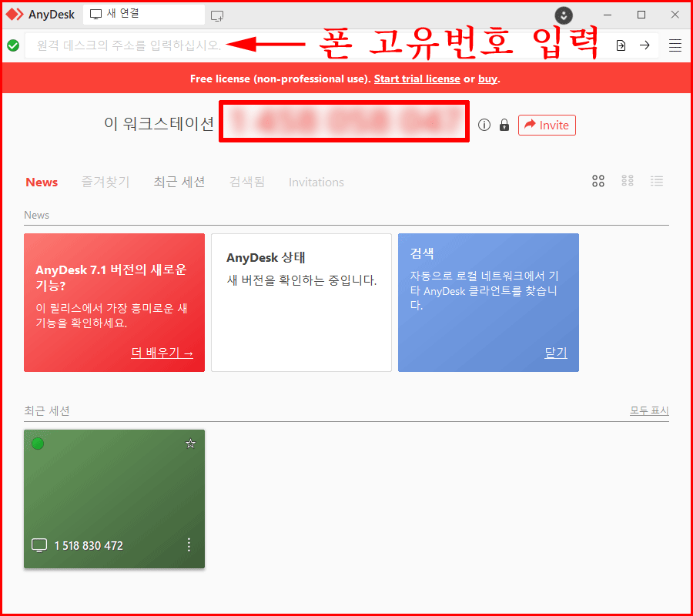Image resolution: width=693 pixels, height=616 pixels.
Task: Minimize the AnyDesk window
Action: pyautogui.click(x=608, y=15)
